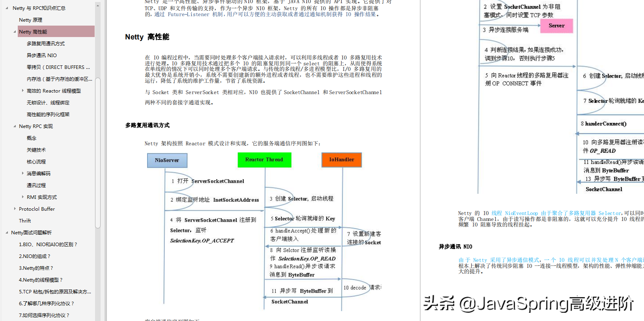This screenshot has height=321, width=644.
Task: Click the bookmark panel scrollbar thumb
Action: tap(98, 152)
